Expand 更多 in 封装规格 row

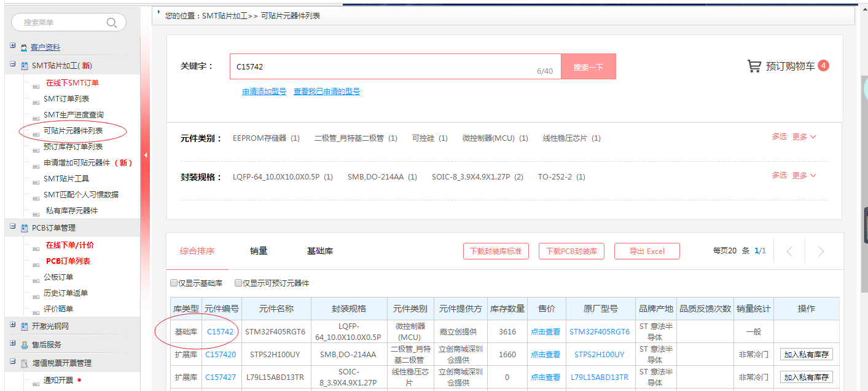point(803,176)
